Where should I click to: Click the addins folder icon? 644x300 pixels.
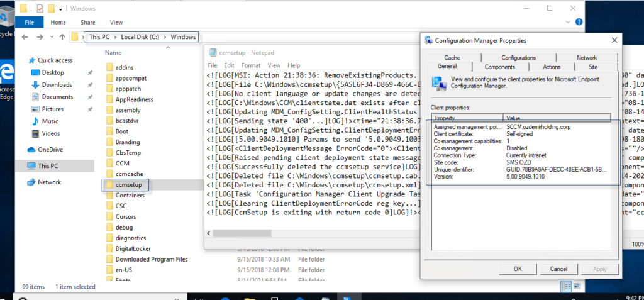(x=109, y=67)
